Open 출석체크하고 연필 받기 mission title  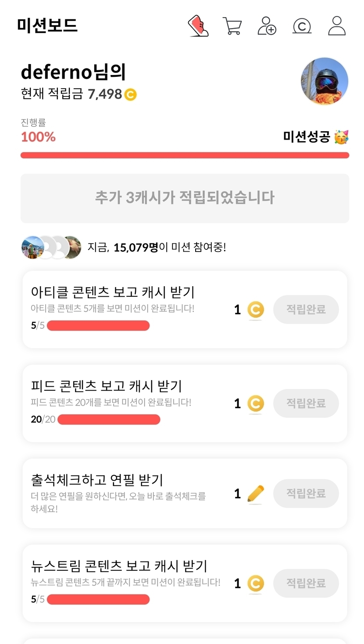(x=97, y=480)
